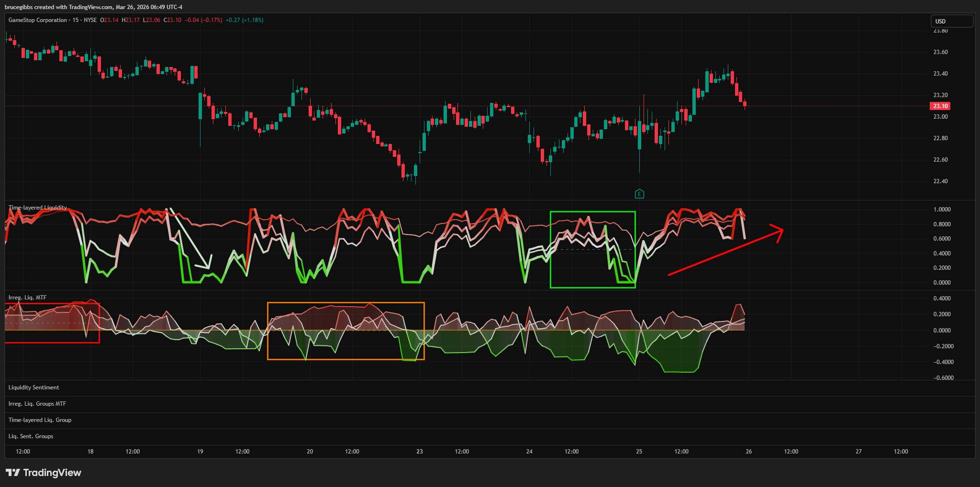The image size is (980, 487).
Task: Click the Time-layered Liquidity indicator title
Action: (x=38, y=208)
